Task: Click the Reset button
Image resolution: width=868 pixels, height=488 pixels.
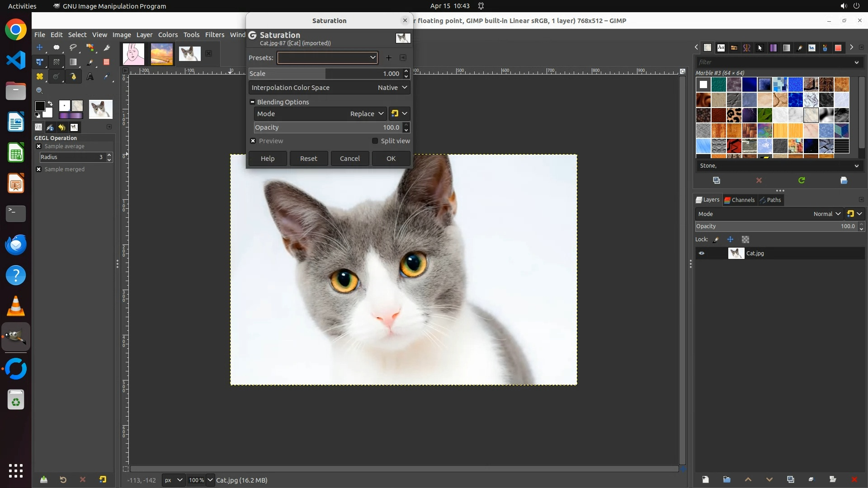Action: pos(309,159)
